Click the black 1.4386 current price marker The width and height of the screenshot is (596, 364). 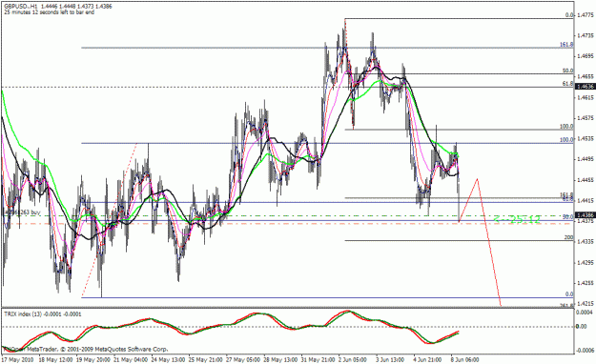click(x=585, y=215)
